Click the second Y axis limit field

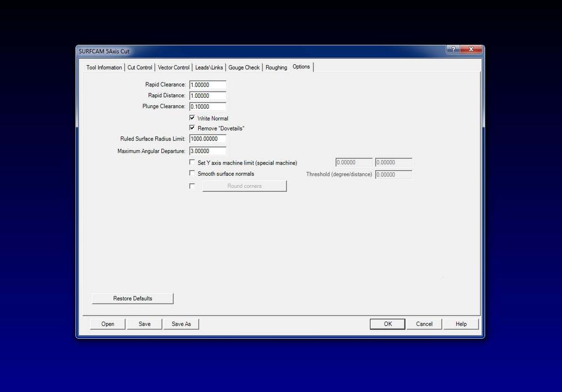click(394, 163)
